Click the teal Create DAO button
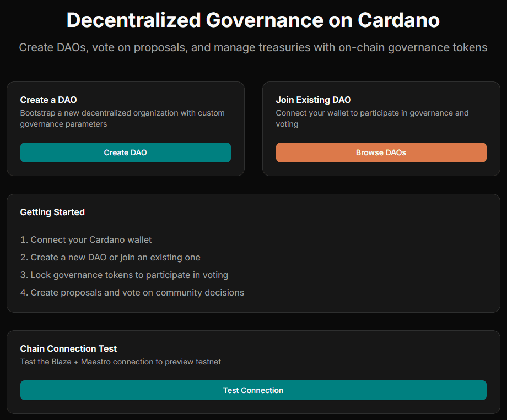Viewport: 507px width, 420px height. point(125,152)
